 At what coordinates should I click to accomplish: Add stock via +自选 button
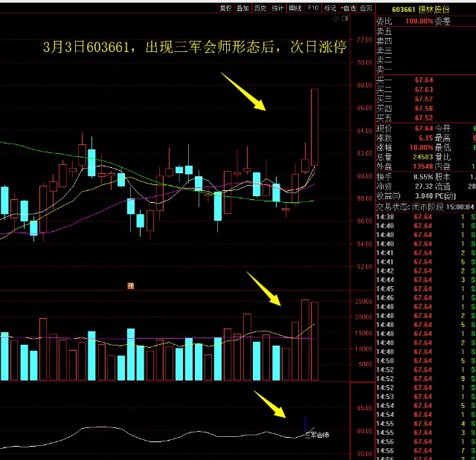pos(348,8)
